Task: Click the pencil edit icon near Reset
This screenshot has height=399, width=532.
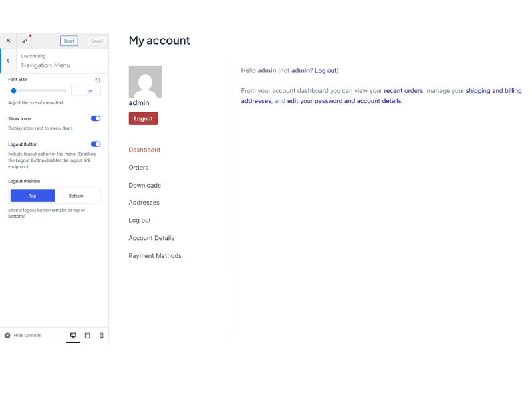Action: (x=25, y=40)
